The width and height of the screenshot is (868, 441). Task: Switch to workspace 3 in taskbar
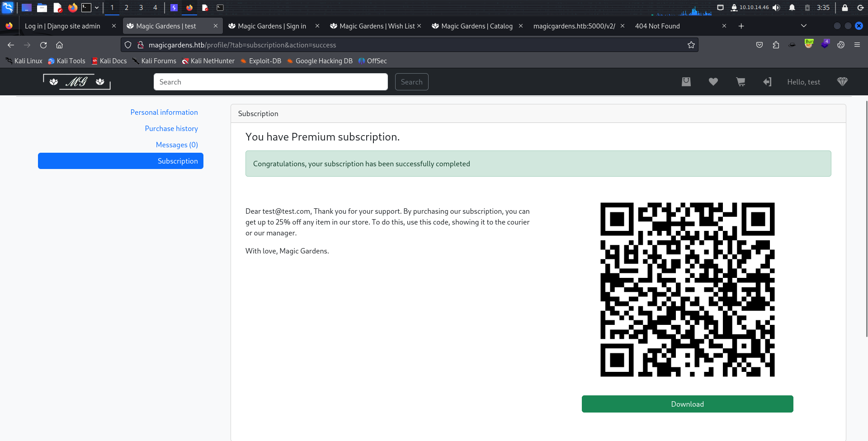click(x=141, y=8)
